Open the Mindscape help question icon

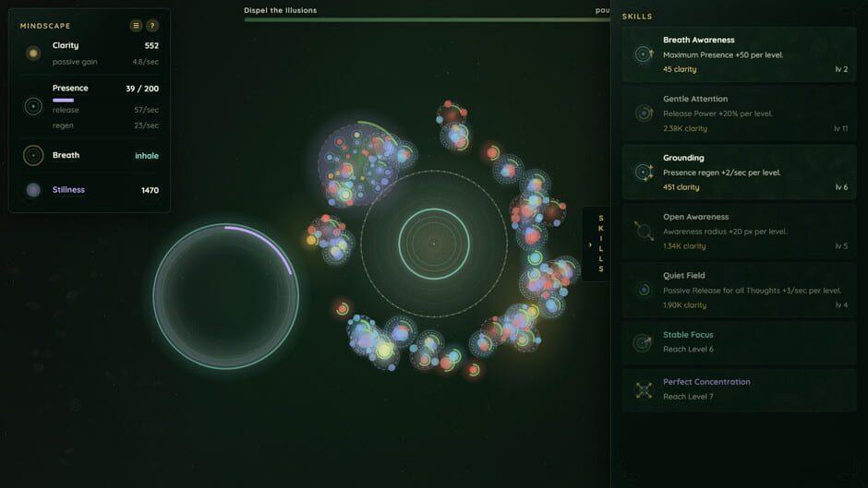pos(152,26)
